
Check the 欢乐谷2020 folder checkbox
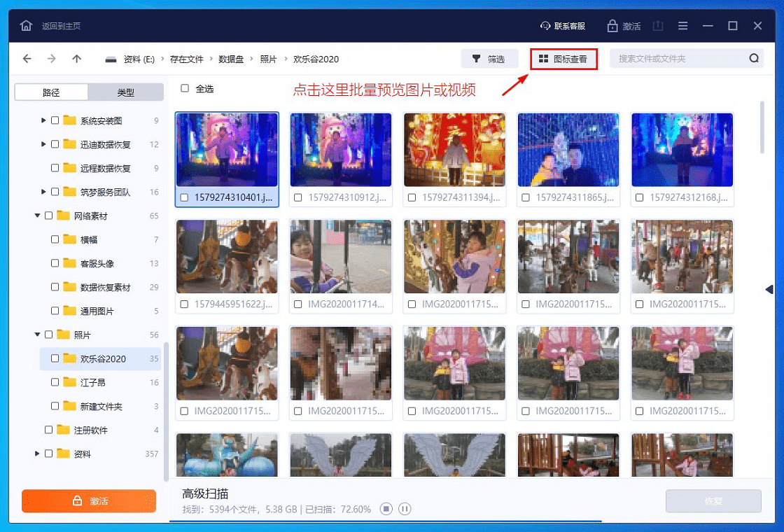[54, 358]
